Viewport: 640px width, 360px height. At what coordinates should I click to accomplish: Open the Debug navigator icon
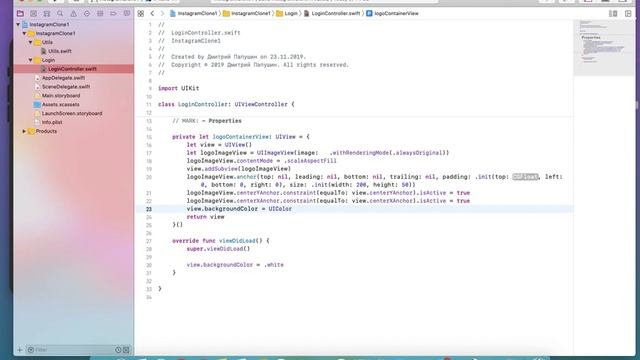click(100, 13)
